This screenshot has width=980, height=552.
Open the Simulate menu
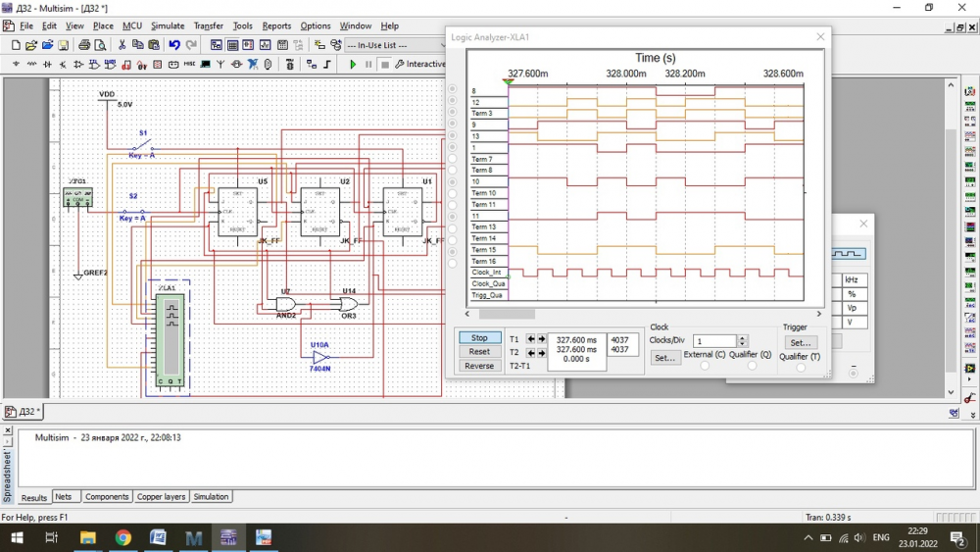(x=168, y=25)
